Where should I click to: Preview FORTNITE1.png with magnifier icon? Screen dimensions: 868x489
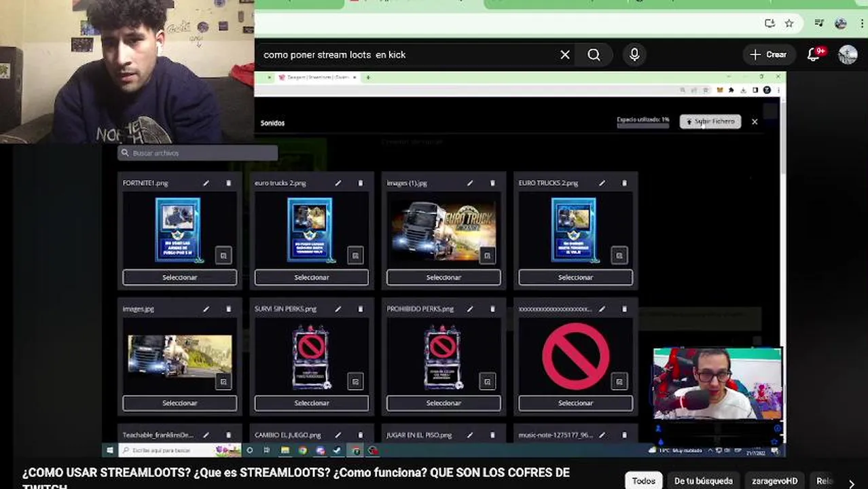pos(223,255)
